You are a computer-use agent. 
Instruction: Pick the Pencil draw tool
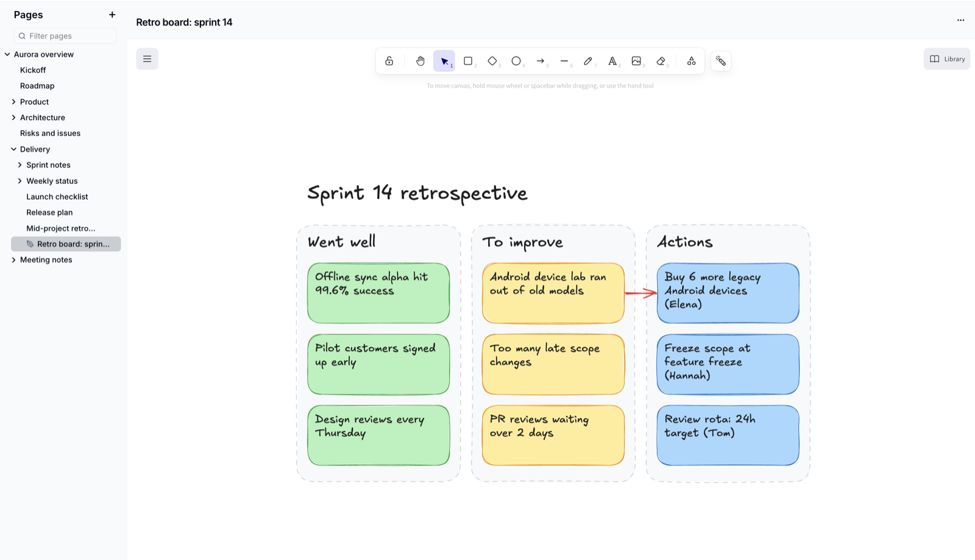[588, 61]
